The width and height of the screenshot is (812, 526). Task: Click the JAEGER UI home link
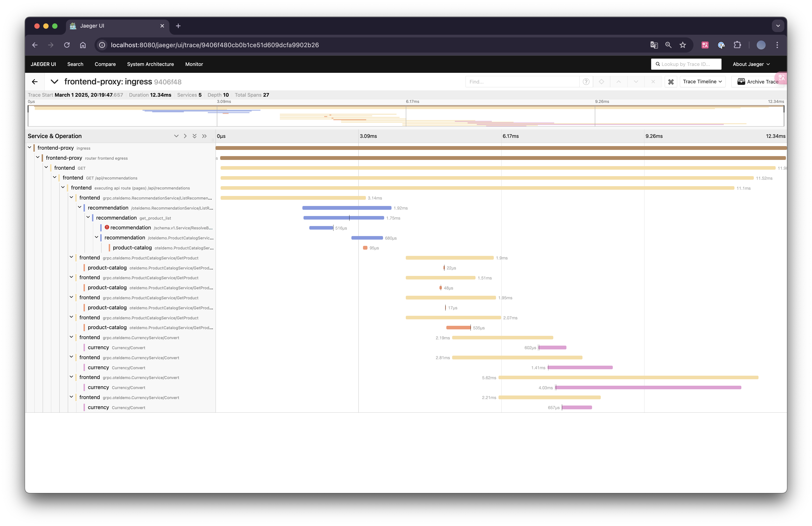(x=43, y=64)
